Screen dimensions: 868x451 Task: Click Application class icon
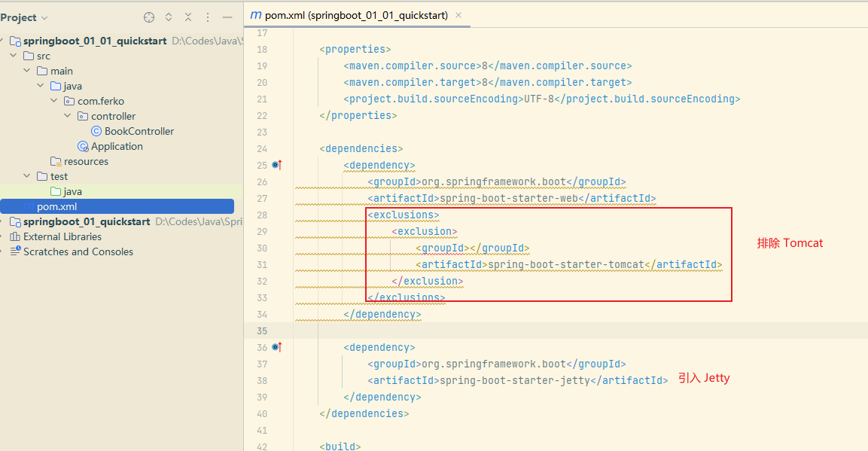(x=83, y=146)
